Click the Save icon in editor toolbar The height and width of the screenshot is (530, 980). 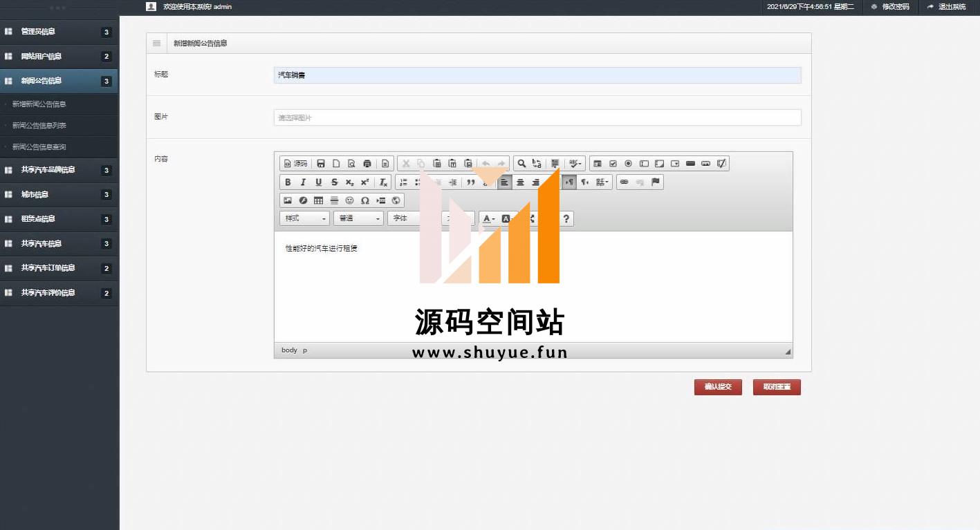click(321, 164)
